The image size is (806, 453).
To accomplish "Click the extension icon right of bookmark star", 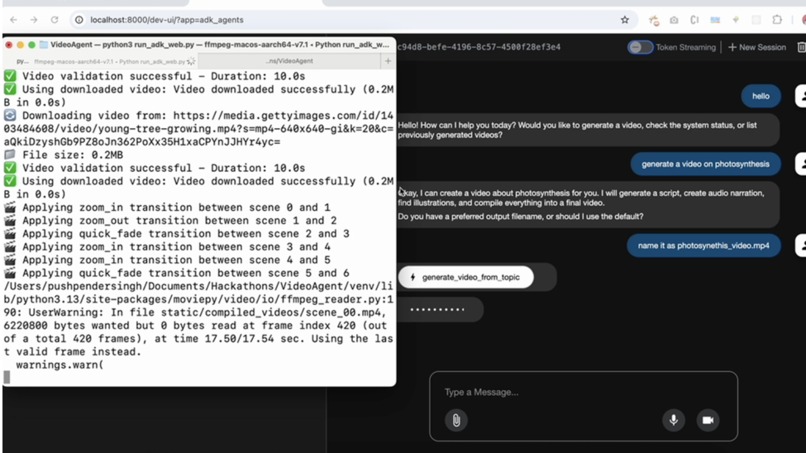I will (654, 20).
